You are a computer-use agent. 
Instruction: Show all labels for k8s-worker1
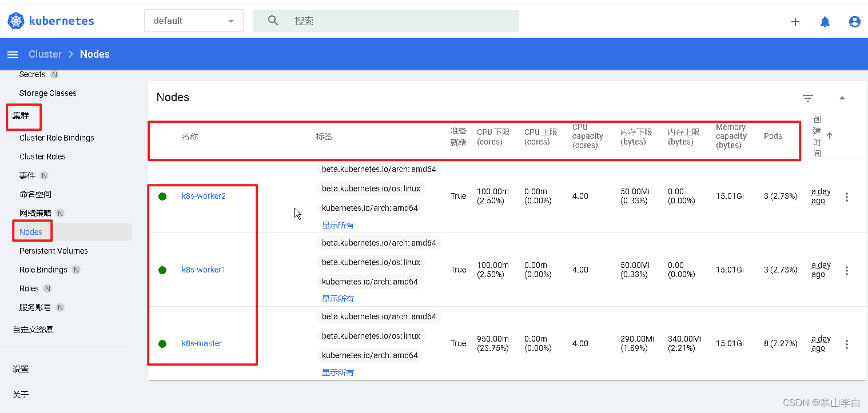click(x=337, y=299)
